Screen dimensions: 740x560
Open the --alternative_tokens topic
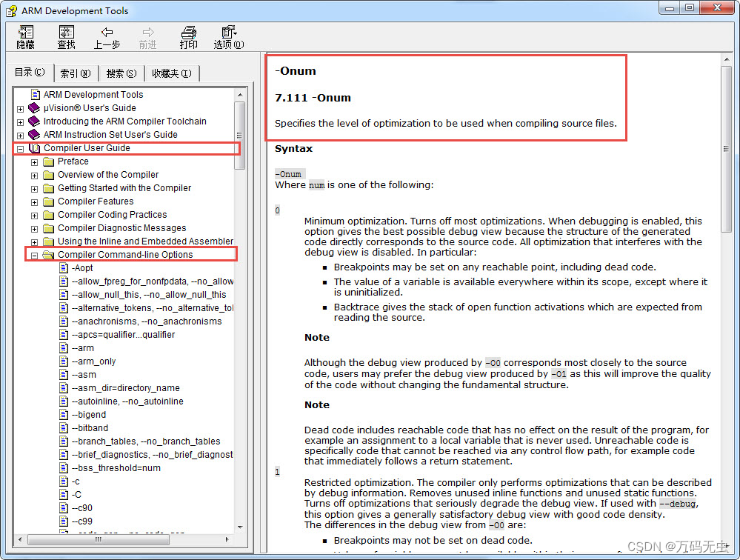click(x=153, y=307)
